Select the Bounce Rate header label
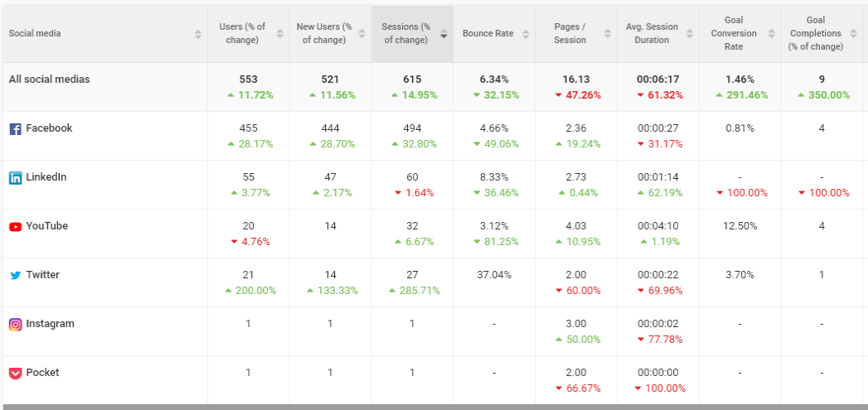This screenshot has width=868, height=410. coord(487,34)
